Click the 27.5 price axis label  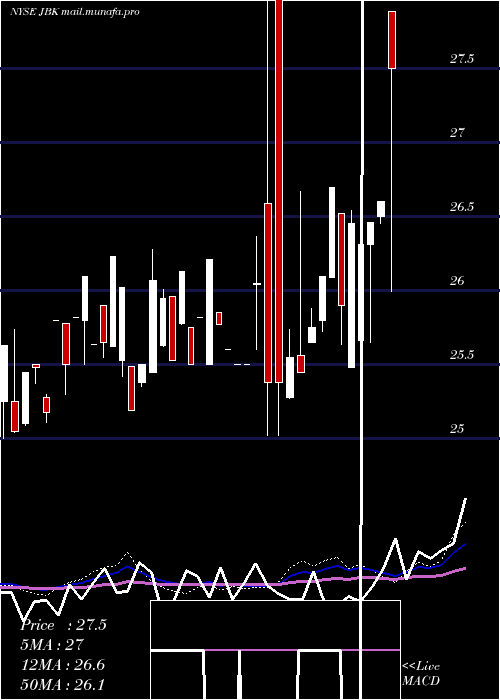pyautogui.click(x=462, y=59)
